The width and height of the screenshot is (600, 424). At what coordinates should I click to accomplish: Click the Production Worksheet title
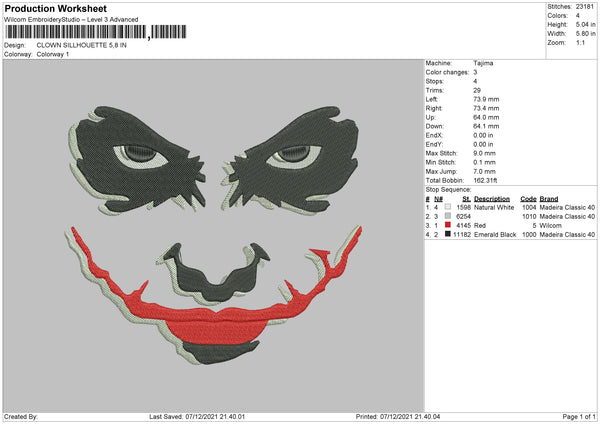55,8
